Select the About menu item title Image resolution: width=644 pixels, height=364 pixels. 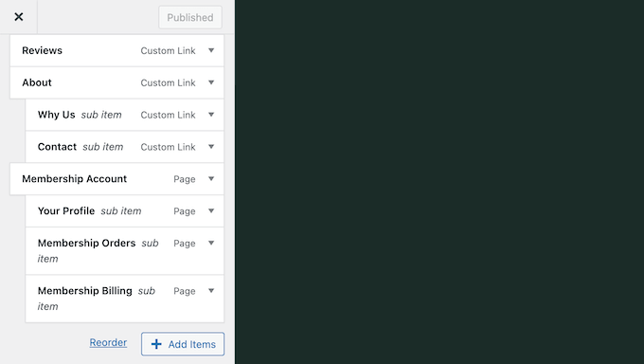[37, 82]
